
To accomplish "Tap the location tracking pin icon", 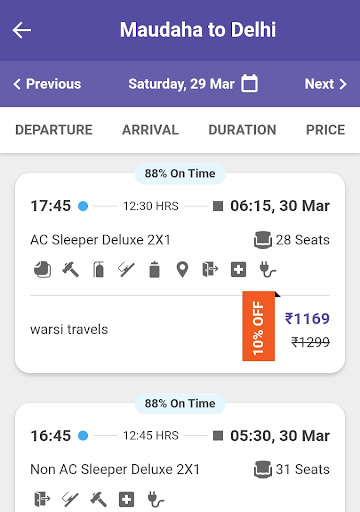I will click(x=182, y=269).
